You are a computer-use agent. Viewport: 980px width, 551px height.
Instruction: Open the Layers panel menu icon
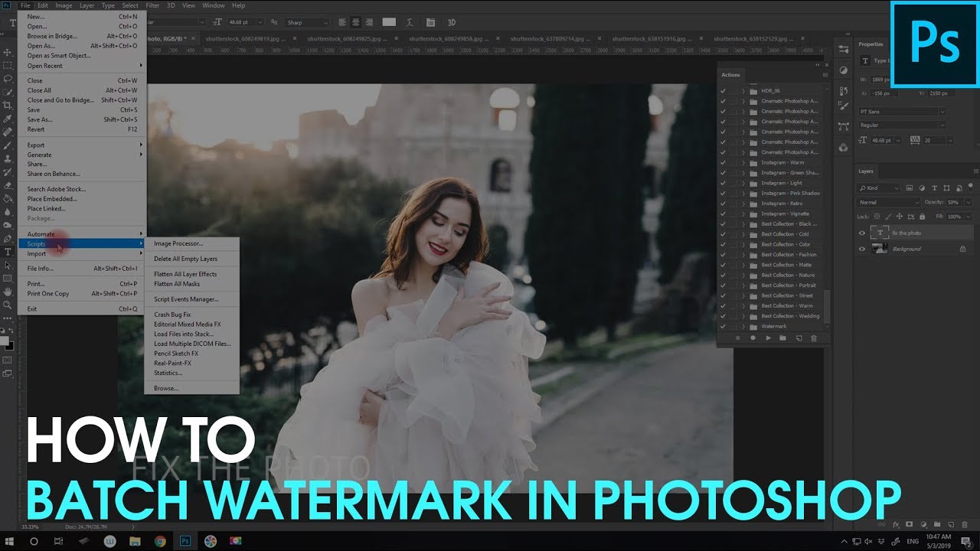click(x=975, y=171)
